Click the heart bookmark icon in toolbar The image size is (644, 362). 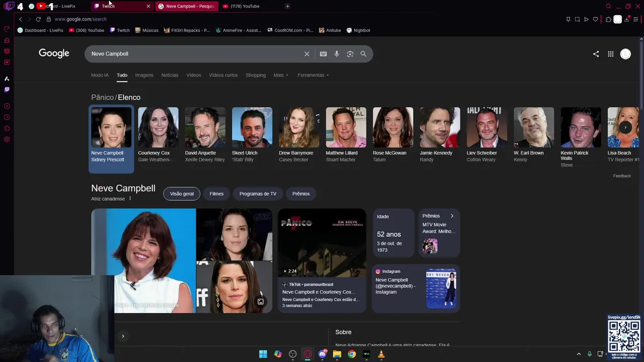click(596, 19)
